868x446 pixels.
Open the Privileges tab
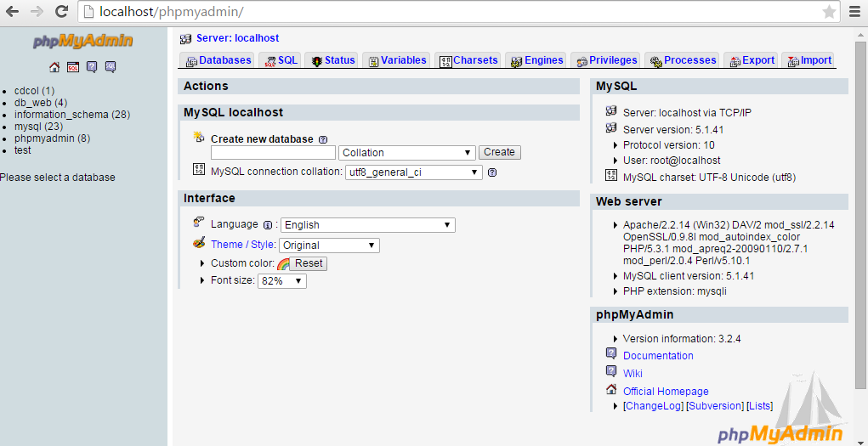605,60
